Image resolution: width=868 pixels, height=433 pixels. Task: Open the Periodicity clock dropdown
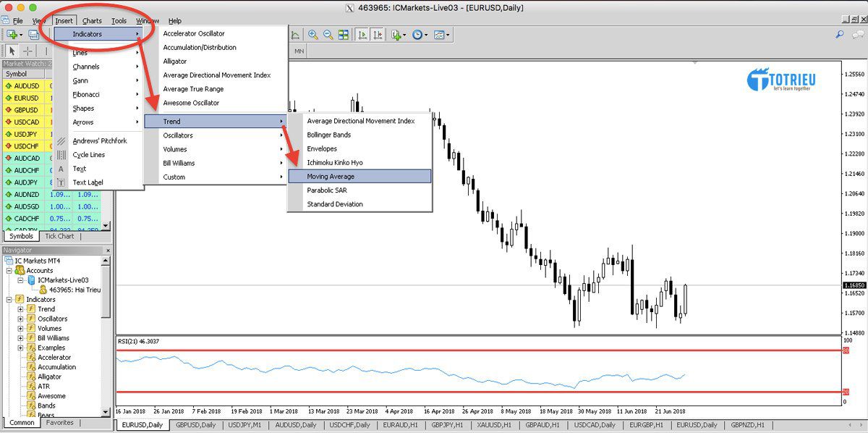pyautogui.click(x=420, y=35)
